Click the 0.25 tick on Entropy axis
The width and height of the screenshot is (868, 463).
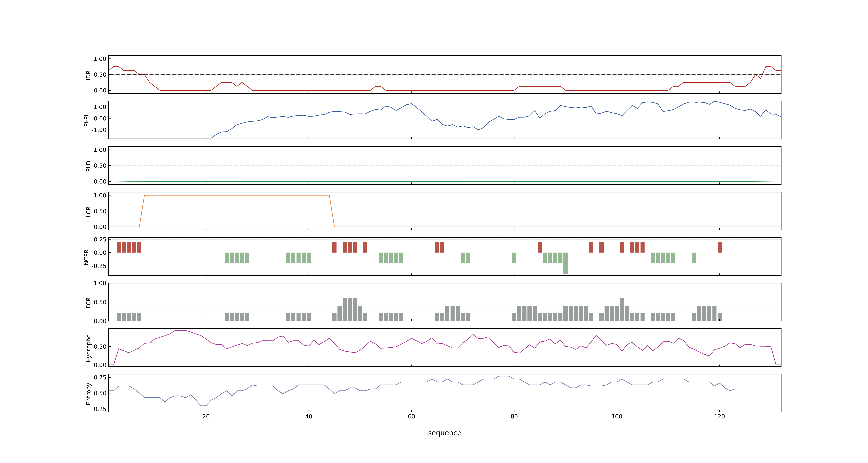100,409
